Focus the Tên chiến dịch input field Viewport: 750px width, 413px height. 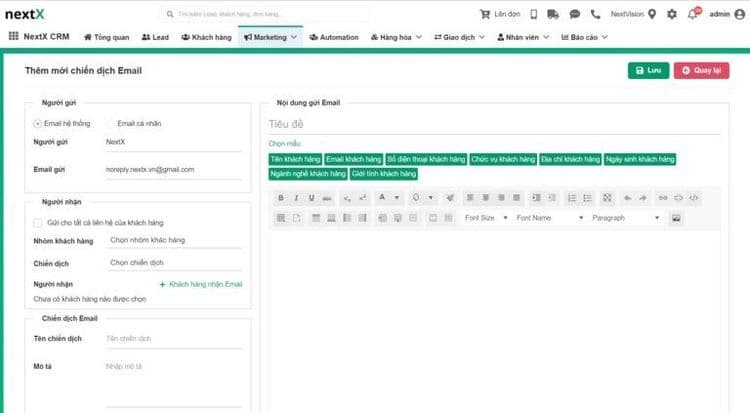(174, 338)
